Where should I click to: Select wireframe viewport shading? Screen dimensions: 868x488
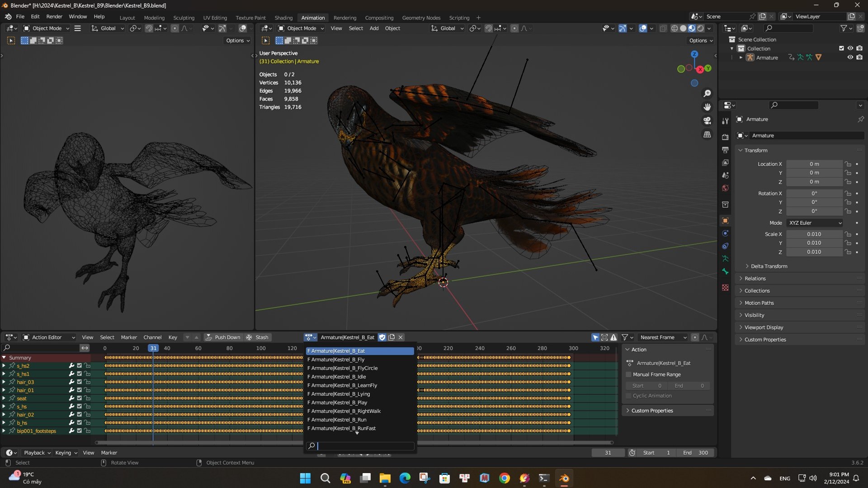pos(675,28)
